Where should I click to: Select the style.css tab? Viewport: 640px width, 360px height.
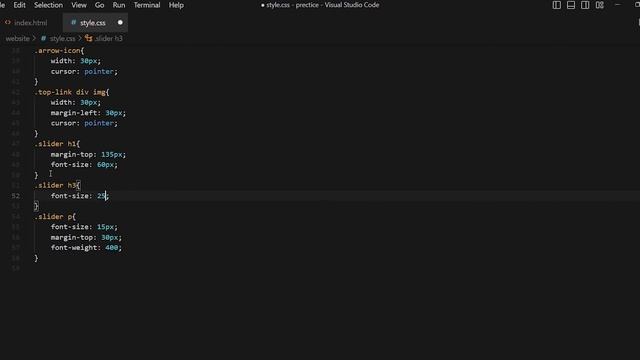(95, 23)
